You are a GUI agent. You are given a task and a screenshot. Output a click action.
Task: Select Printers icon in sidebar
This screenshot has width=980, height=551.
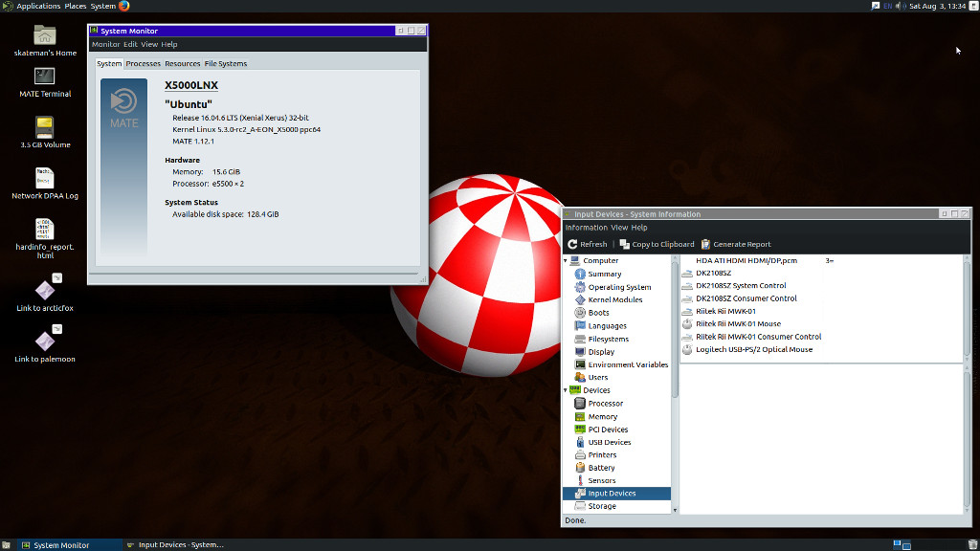point(580,455)
